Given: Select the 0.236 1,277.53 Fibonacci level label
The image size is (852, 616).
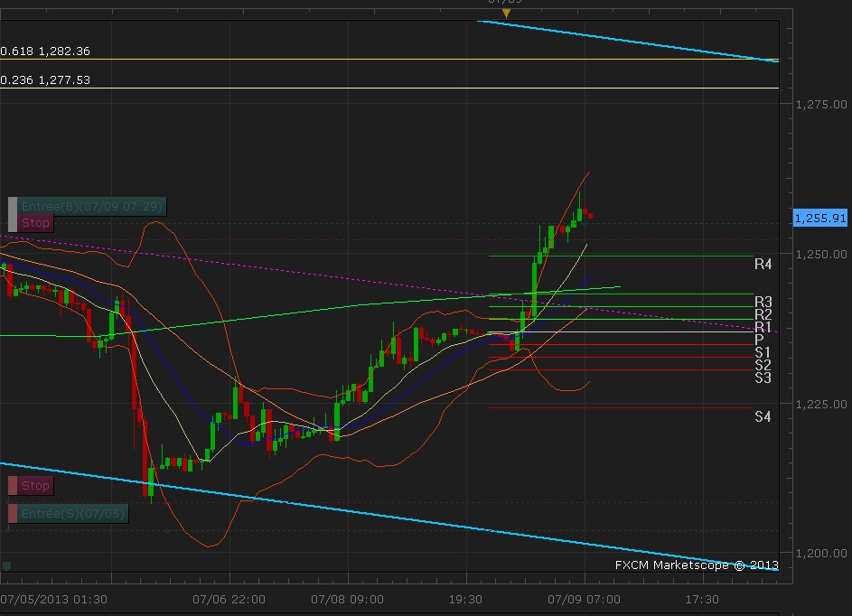Looking at the screenshot, I should coord(45,80).
